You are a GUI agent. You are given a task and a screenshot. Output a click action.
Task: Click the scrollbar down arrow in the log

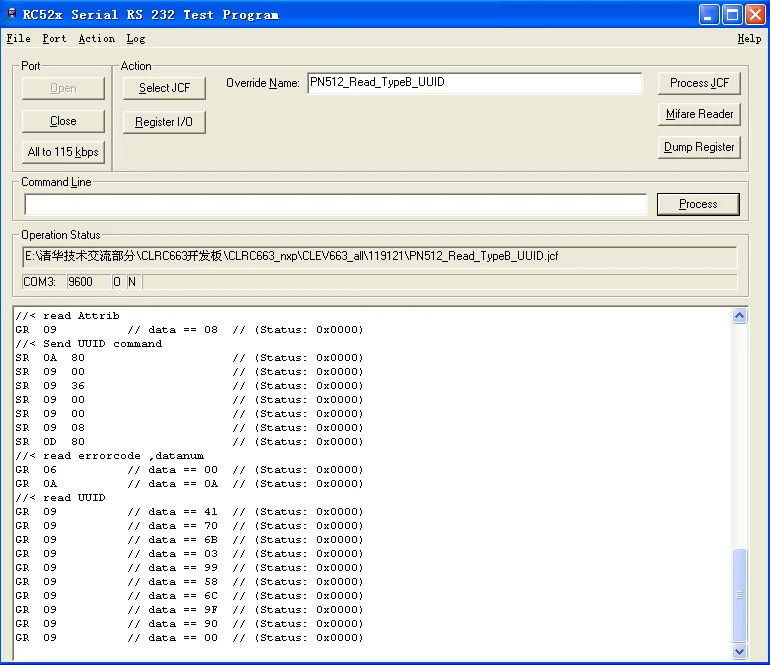(740, 651)
